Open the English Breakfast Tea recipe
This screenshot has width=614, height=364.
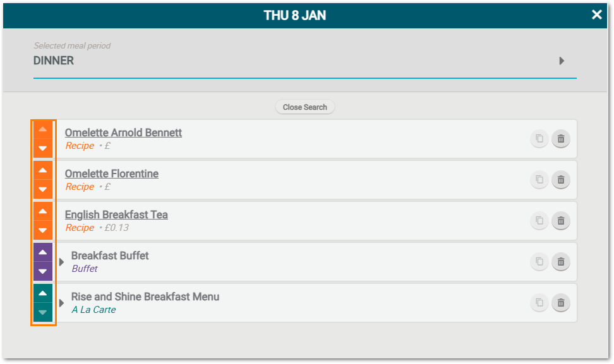click(116, 214)
